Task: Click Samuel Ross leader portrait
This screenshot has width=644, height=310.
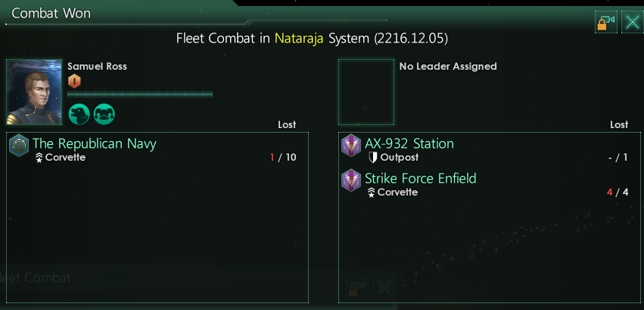Action: [34, 92]
